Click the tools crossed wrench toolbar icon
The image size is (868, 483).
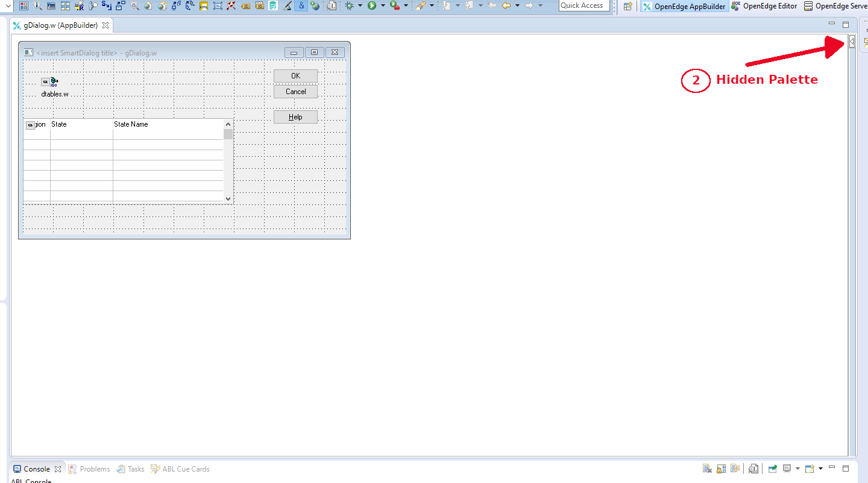[231, 5]
